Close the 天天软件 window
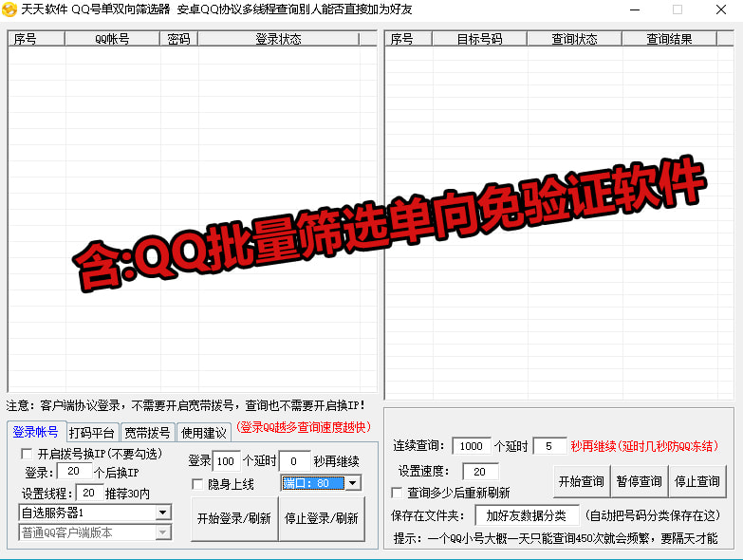 pos(721,9)
